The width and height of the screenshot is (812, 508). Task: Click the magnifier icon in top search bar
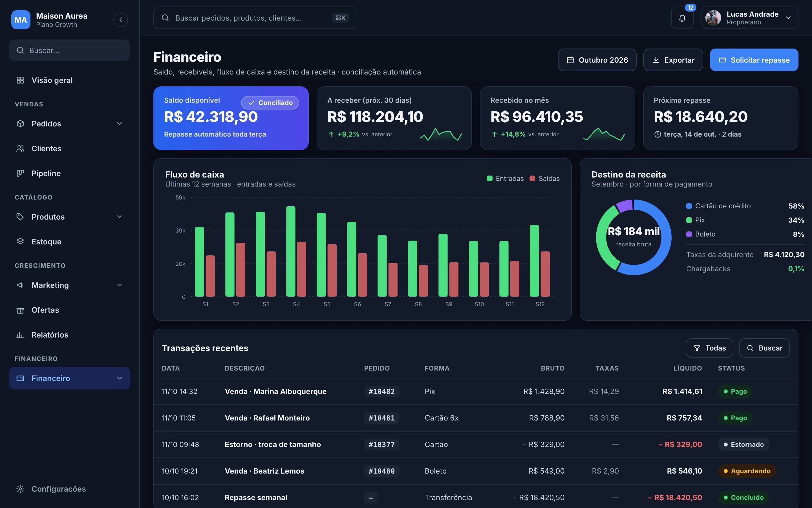(x=165, y=18)
